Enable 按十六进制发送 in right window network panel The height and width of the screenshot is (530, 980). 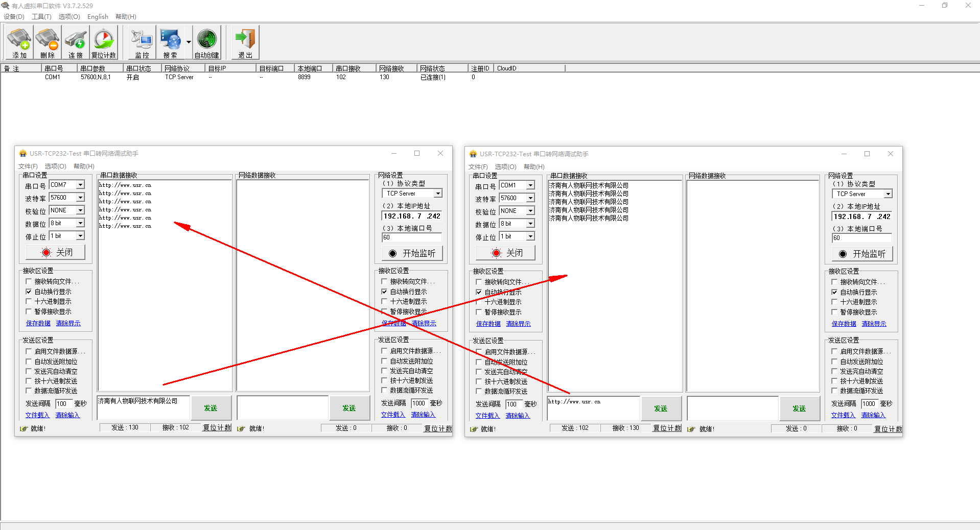(834, 381)
